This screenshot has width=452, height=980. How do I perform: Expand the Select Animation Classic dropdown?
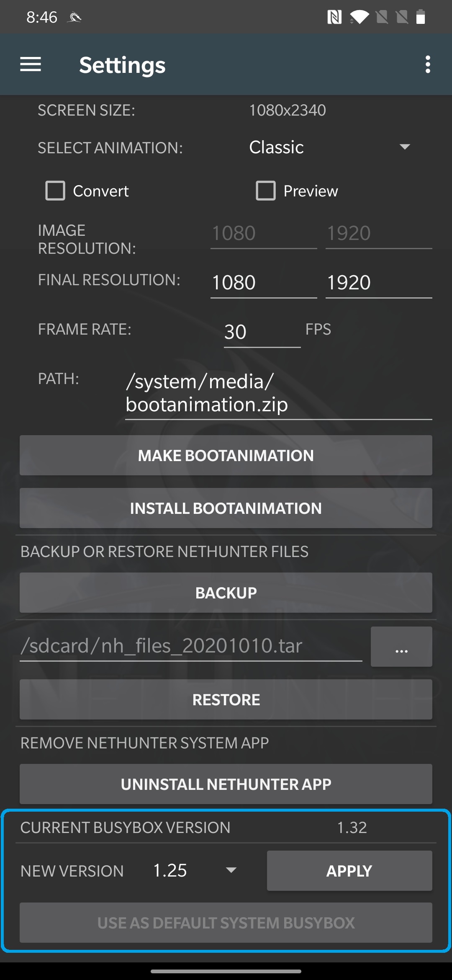pyautogui.click(x=329, y=147)
